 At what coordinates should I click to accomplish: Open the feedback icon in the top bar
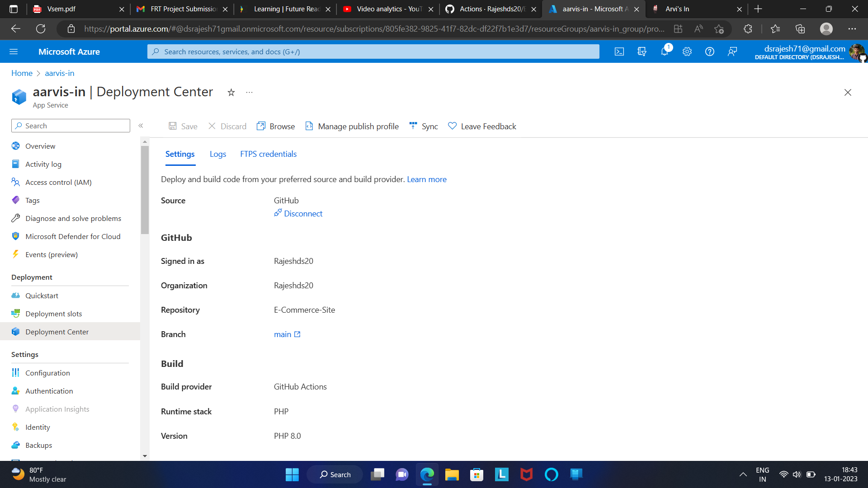tap(732, 51)
